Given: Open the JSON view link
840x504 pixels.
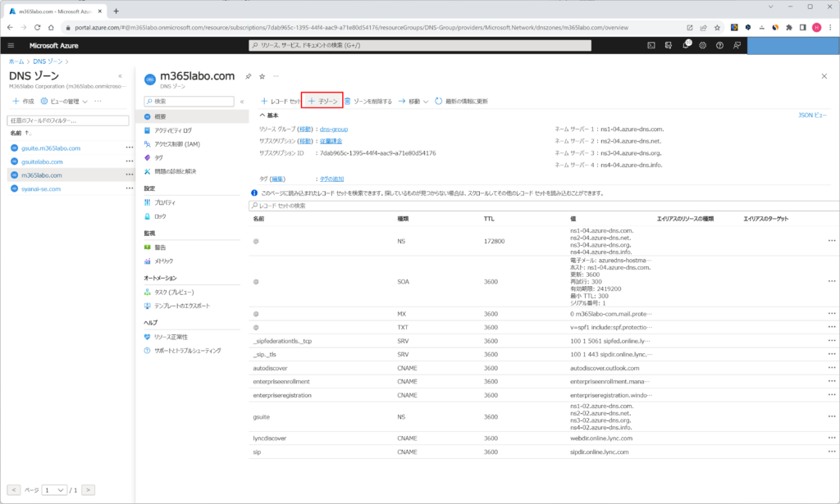Looking at the screenshot, I should [x=812, y=115].
